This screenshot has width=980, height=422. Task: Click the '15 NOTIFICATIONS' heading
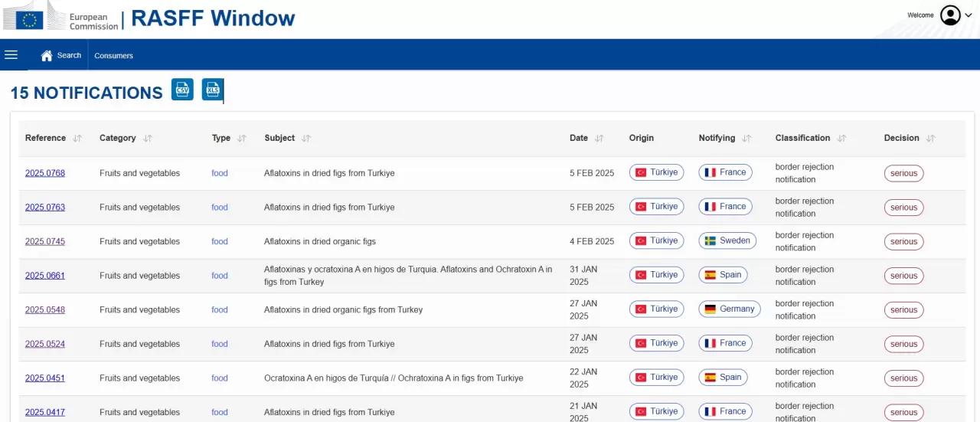tap(87, 93)
